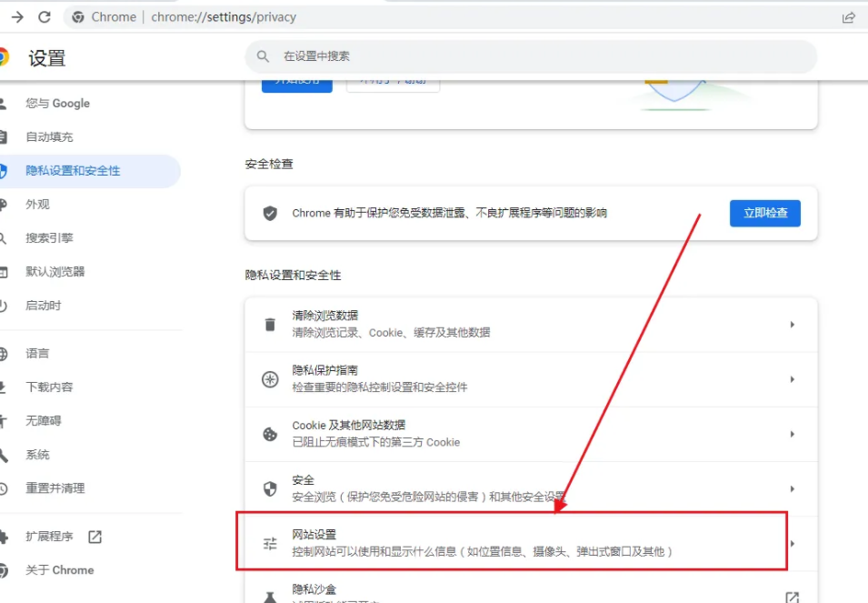This screenshot has width=868, height=603.
Task: Expand the 网站设置 row arrow
Action: coord(793,544)
